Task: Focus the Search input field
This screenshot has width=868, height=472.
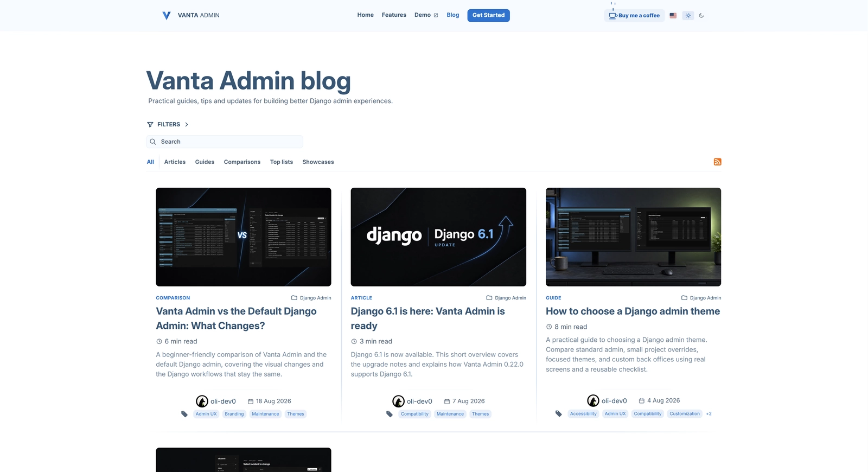Action: coord(225,142)
